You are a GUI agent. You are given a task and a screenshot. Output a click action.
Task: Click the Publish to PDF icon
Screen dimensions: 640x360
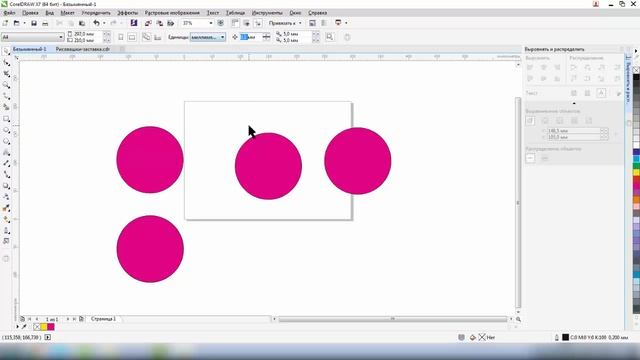(x=171, y=23)
